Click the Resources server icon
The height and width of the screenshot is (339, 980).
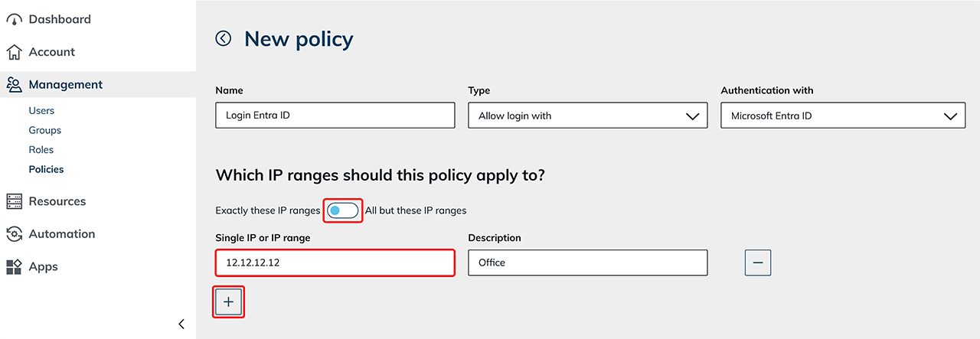(x=14, y=201)
